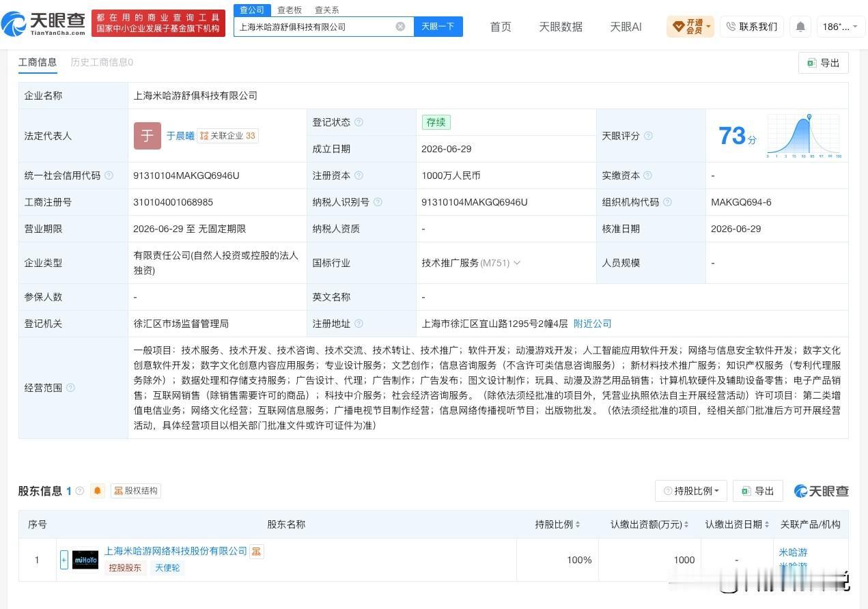Click the help icon next to 登记状态
Viewport: 868px width, 609px height.
point(359,122)
